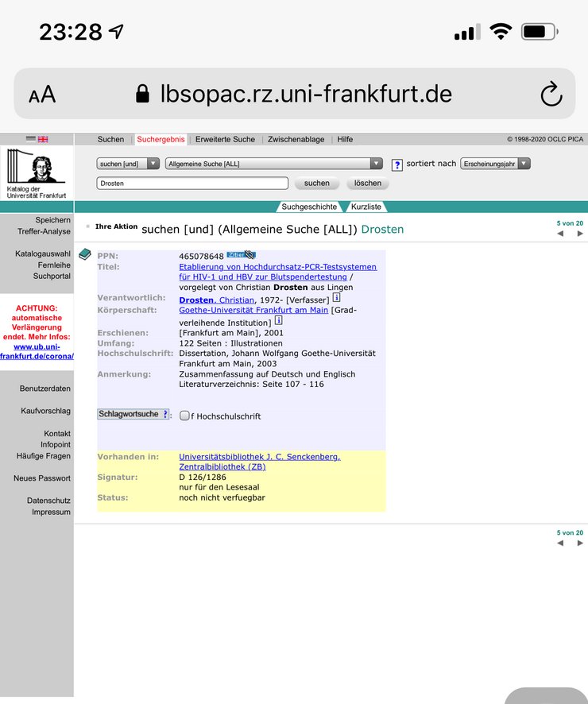Open Benutzerdaten in the sidebar

click(x=44, y=389)
